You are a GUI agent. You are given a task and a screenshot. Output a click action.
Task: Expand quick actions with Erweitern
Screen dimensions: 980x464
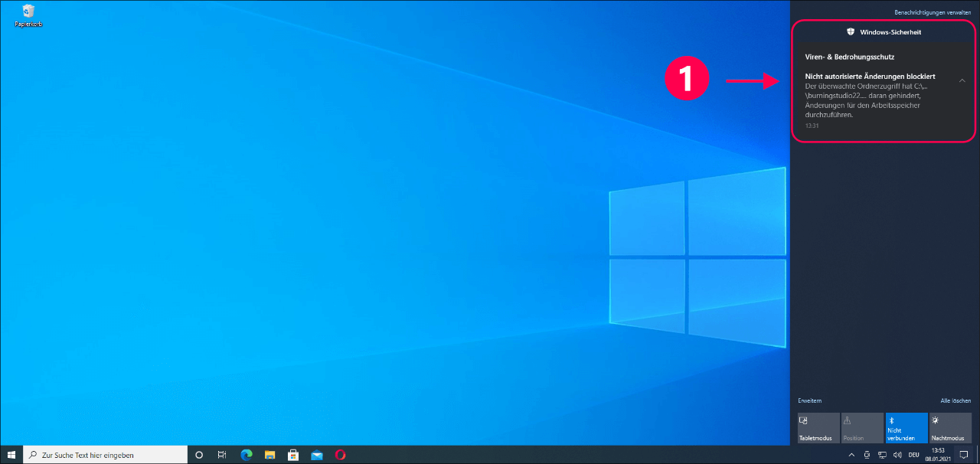(809, 400)
